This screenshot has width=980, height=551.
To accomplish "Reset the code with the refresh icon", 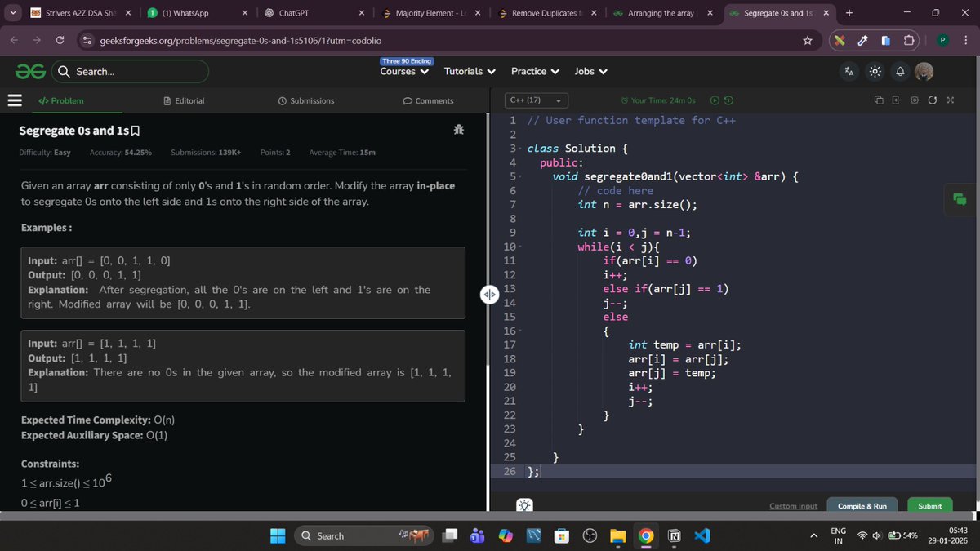I will tap(933, 100).
